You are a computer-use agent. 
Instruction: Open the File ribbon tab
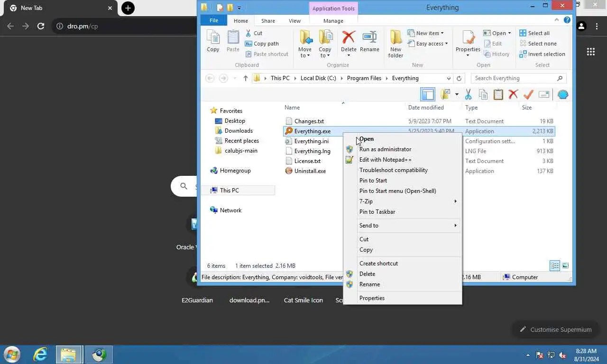214,20
